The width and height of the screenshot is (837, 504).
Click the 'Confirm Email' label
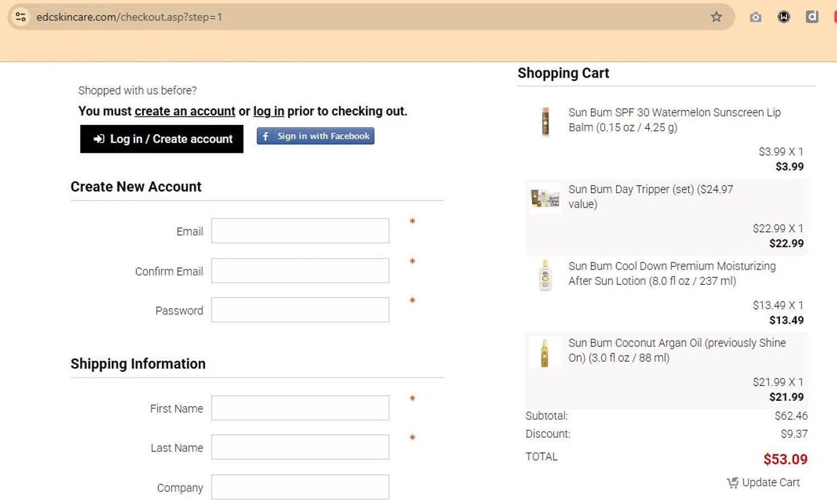point(169,272)
